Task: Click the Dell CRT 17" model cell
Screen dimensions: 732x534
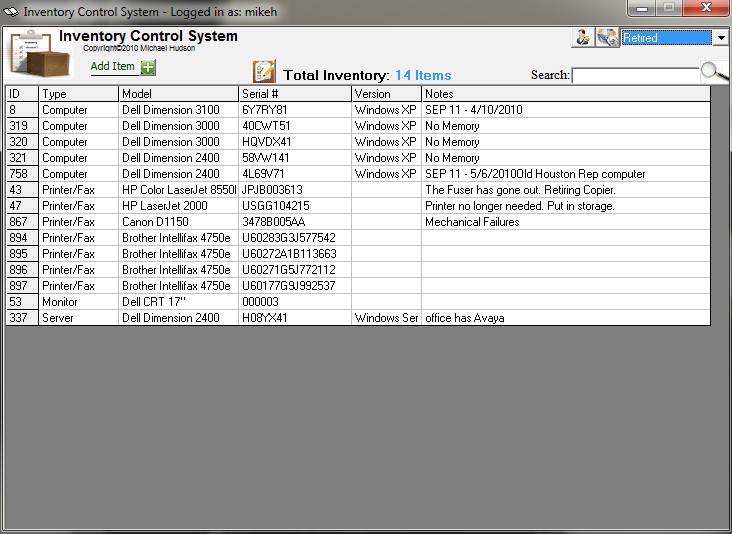Action: 179,302
